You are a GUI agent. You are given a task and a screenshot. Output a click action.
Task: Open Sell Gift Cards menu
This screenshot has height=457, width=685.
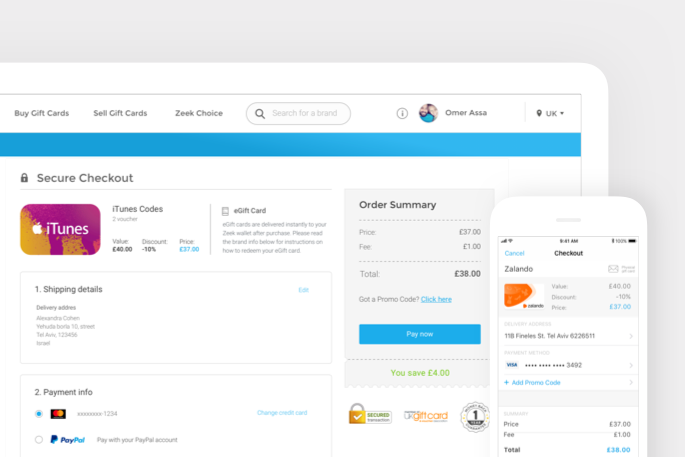[x=120, y=113]
